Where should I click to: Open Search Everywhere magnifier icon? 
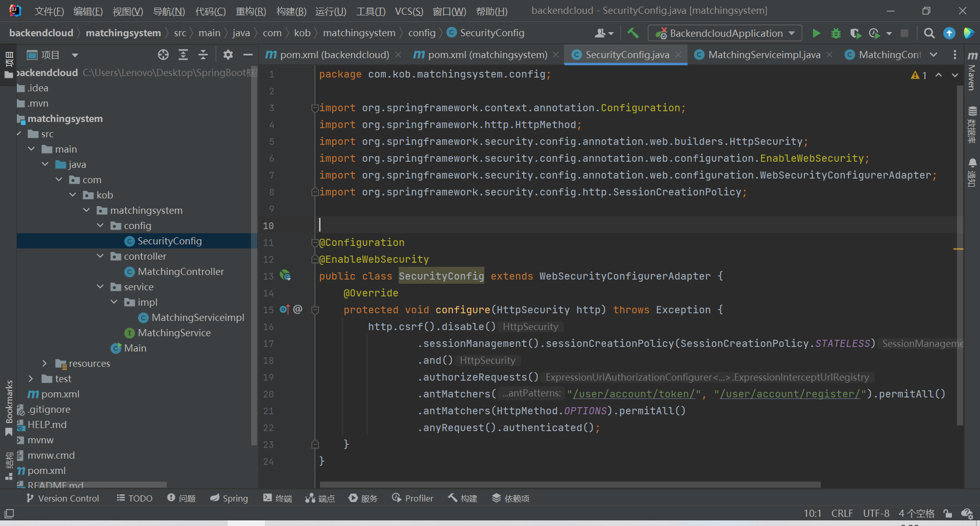(929, 33)
